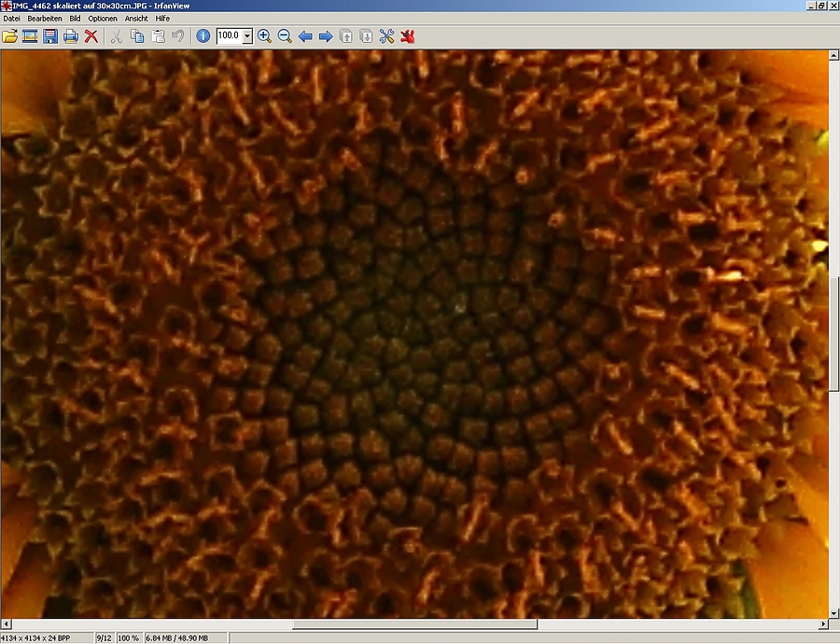Image resolution: width=840 pixels, height=644 pixels.
Task: Open the Datei menu
Action: (12, 19)
